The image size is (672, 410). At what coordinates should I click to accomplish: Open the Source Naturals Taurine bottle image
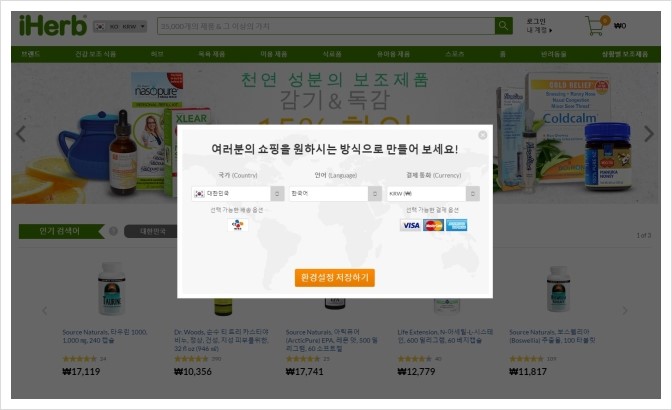pos(111,289)
